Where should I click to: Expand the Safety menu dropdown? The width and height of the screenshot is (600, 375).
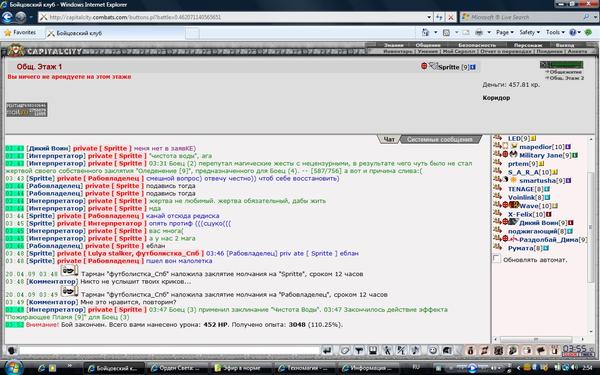(530, 33)
